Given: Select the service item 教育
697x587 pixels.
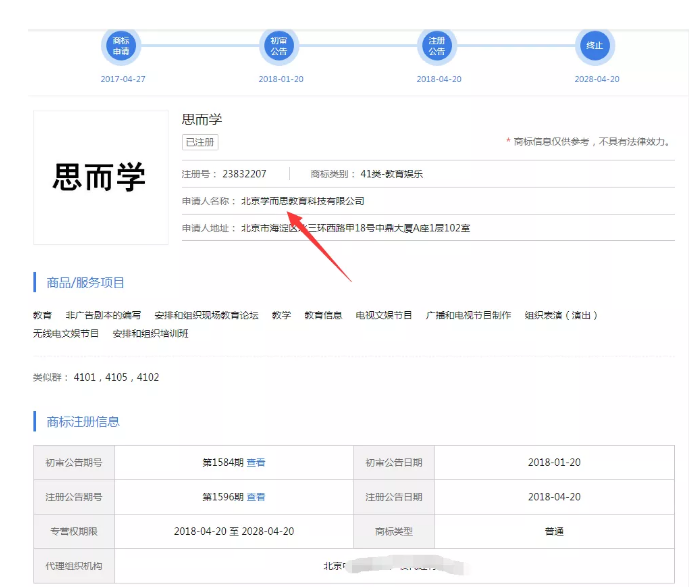Looking at the screenshot, I should 42,315.
